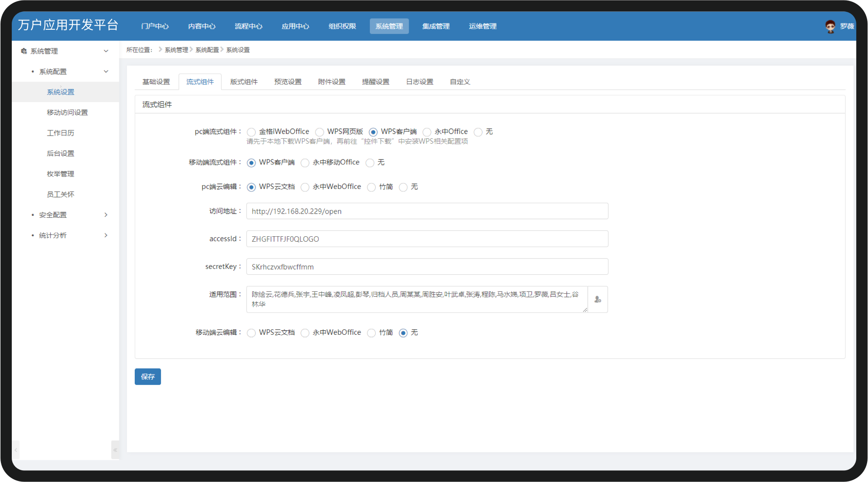Open 组织权限 in top navigation
This screenshot has width=868, height=482.
tap(342, 26)
